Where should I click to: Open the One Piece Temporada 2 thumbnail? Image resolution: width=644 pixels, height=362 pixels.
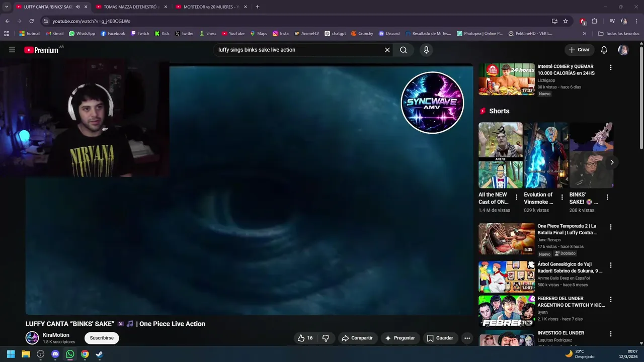(x=507, y=238)
